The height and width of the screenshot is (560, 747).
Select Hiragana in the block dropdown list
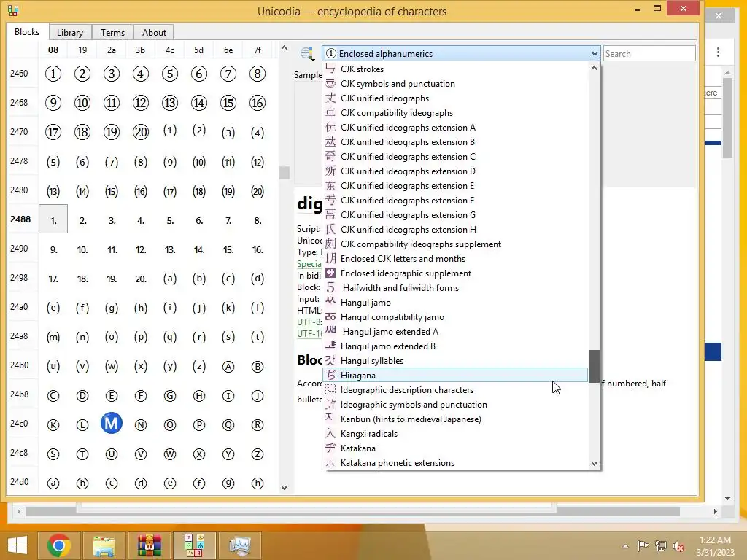(455, 376)
